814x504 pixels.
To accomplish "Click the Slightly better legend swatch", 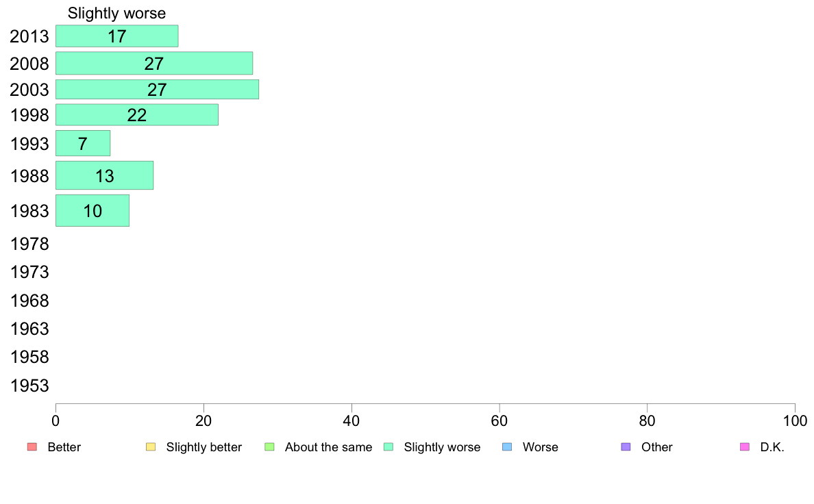I will pyautogui.click(x=151, y=447).
